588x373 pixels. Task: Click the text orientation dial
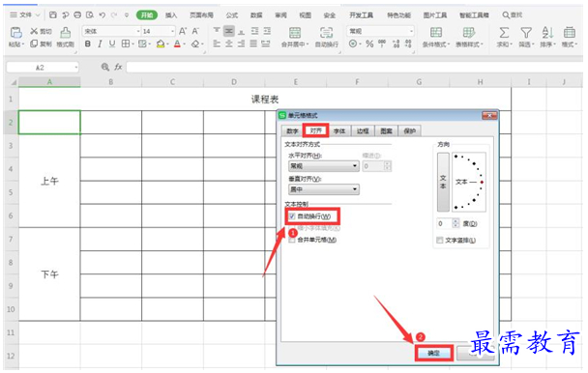pyautogui.click(x=469, y=182)
